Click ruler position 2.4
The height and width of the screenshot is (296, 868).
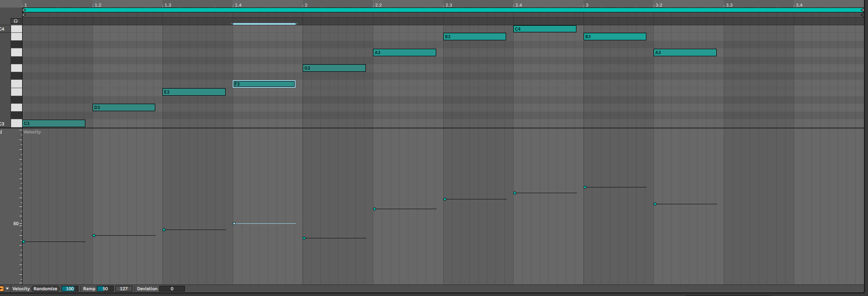tap(518, 5)
